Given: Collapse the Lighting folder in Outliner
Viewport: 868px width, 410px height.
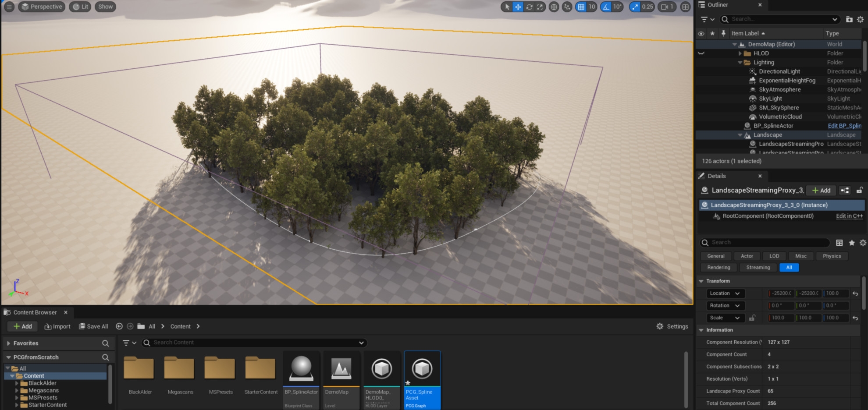Looking at the screenshot, I should click(x=740, y=63).
